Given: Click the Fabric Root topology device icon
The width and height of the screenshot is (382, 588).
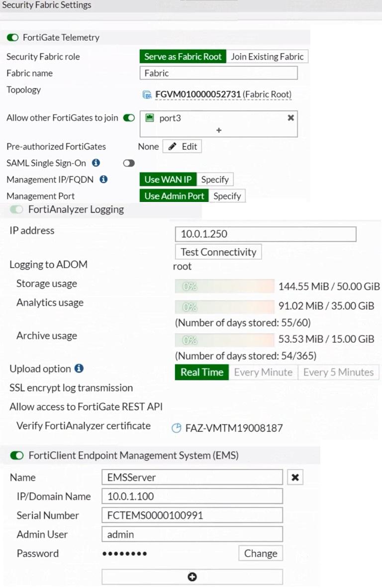Looking at the screenshot, I should pos(147,95).
